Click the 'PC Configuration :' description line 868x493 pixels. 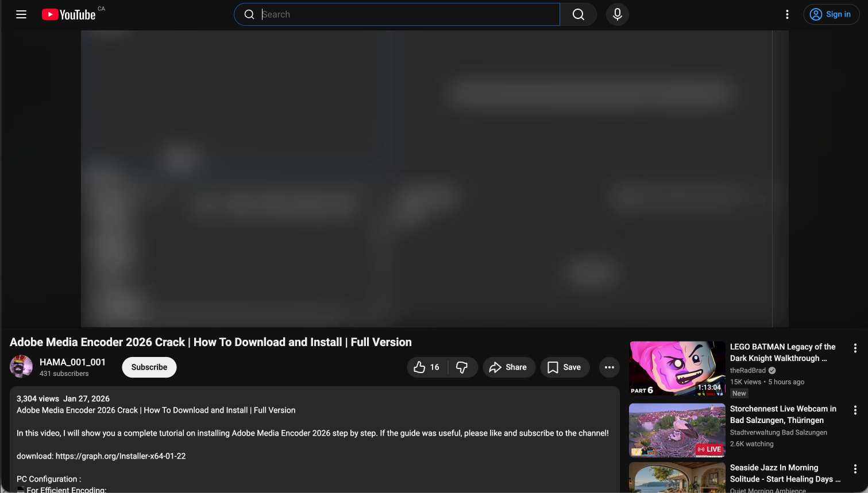(x=49, y=479)
